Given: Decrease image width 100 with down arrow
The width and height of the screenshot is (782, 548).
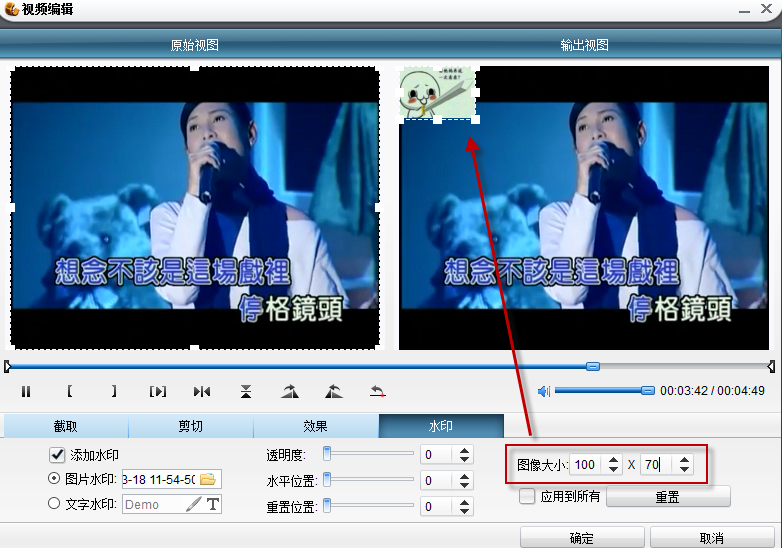Looking at the screenshot, I should pos(613,469).
